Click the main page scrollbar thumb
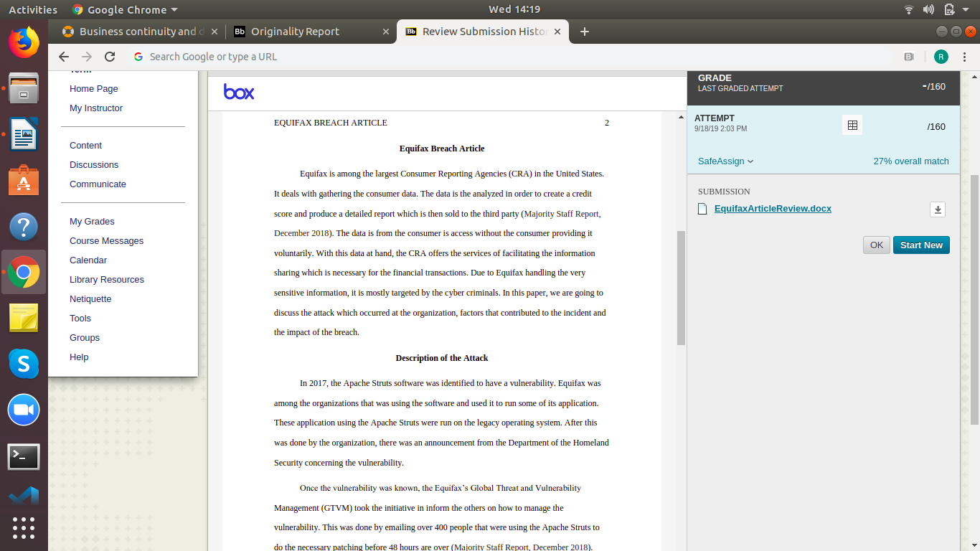This screenshot has height=551, width=980. (x=974, y=299)
